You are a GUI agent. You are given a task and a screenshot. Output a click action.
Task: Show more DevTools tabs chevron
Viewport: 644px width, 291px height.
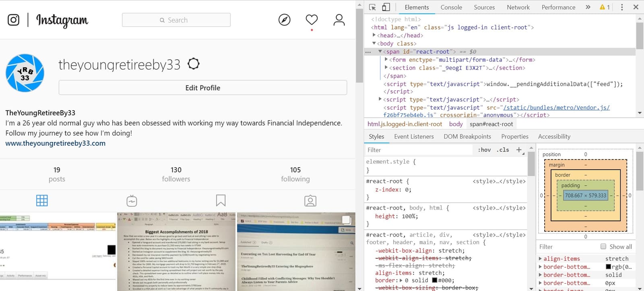coord(588,7)
